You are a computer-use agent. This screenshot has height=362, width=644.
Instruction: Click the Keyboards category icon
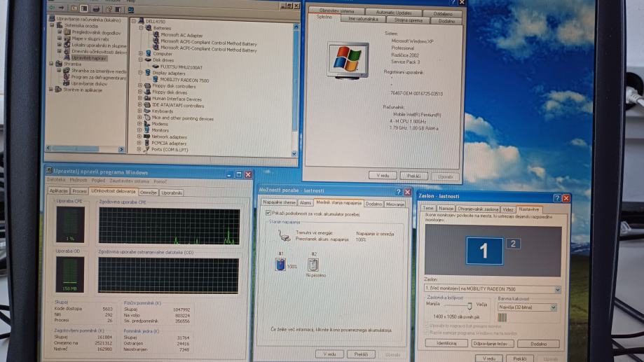(147, 111)
